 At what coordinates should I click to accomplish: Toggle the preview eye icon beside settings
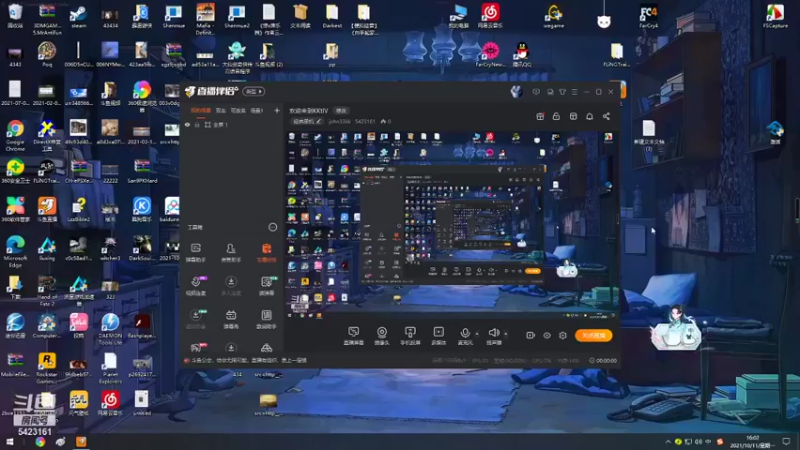tap(547, 335)
